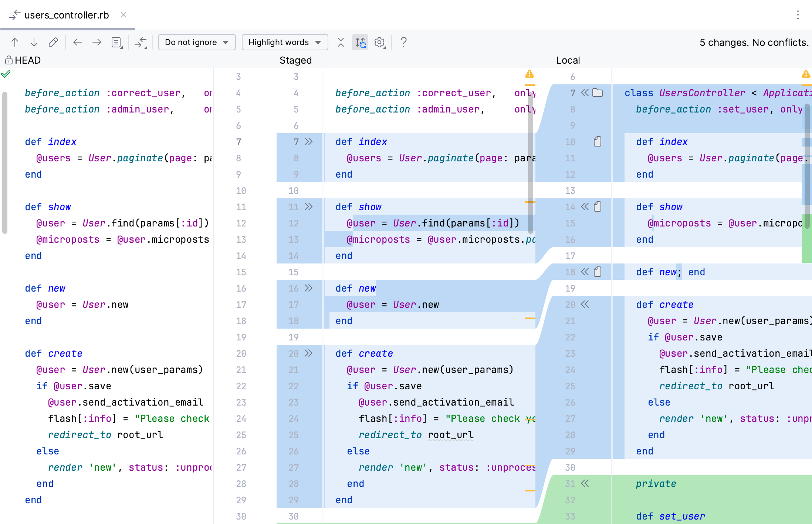Open the Highlight words dropdown
Screen dimensions: 812x524
pyautogui.click(x=285, y=42)
